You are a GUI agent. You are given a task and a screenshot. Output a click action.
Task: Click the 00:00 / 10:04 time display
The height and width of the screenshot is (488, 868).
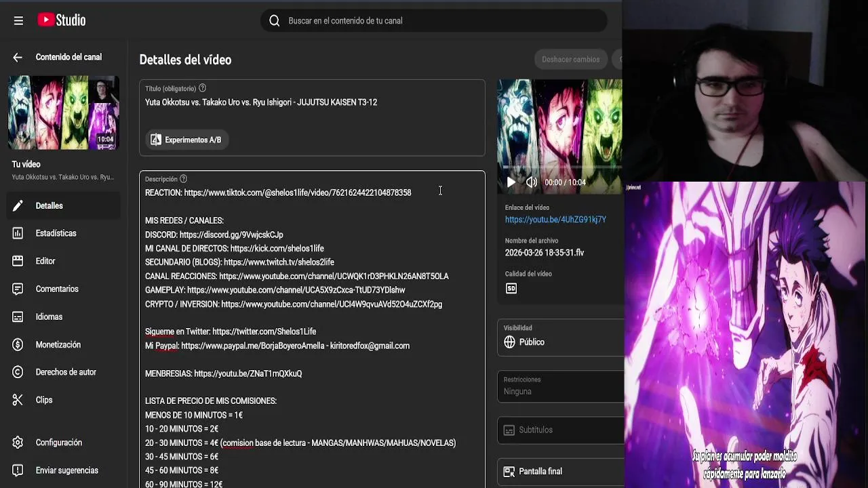tap(565, 182)
